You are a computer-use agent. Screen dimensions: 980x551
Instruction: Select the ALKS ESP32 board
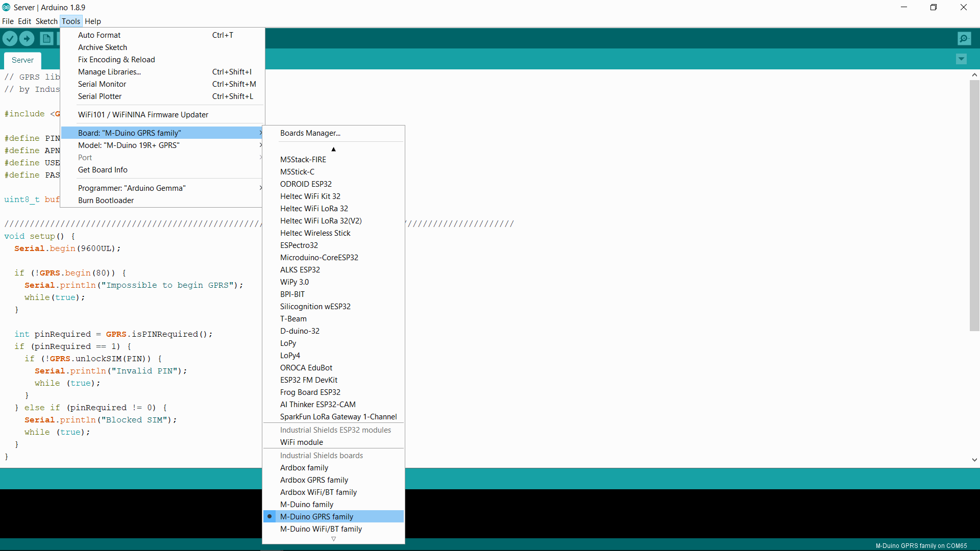pyautogui.click(x=334, y=269)
